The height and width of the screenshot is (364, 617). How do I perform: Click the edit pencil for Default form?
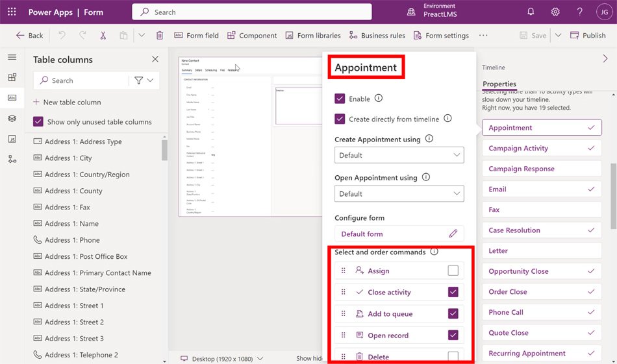pos(453,234)
